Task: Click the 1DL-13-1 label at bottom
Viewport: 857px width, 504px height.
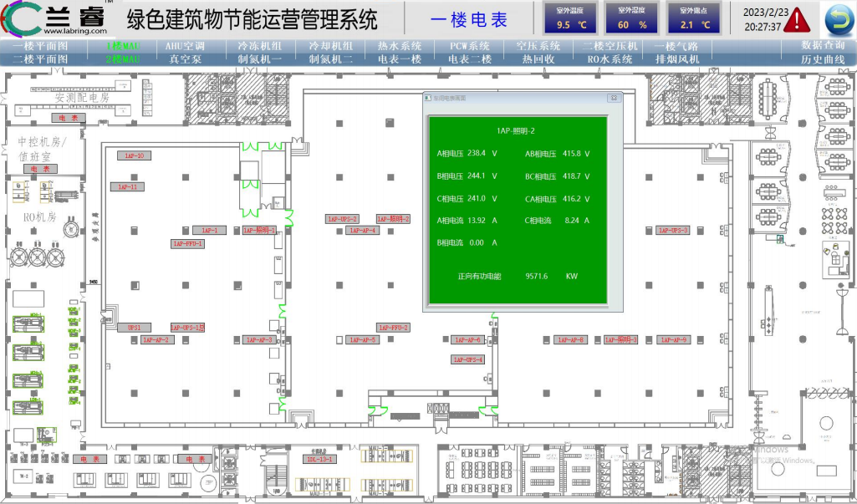Action: click(320, 459)
